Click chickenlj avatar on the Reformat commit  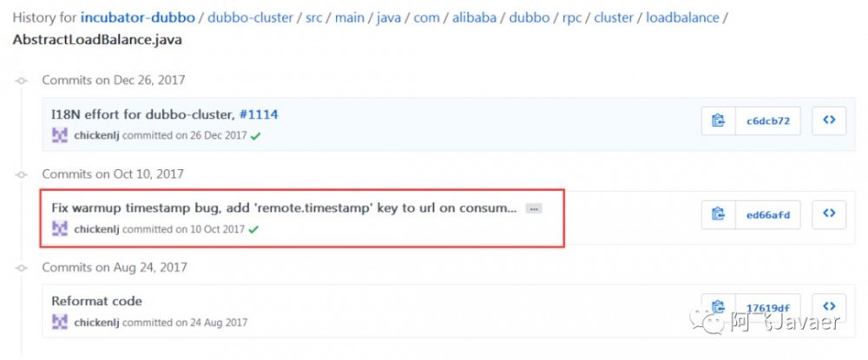(60, 323)
